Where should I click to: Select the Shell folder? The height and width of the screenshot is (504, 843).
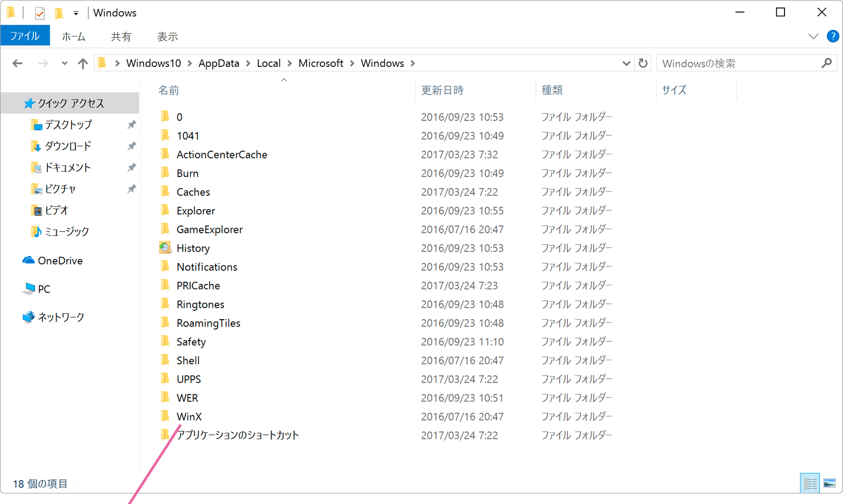188,361
